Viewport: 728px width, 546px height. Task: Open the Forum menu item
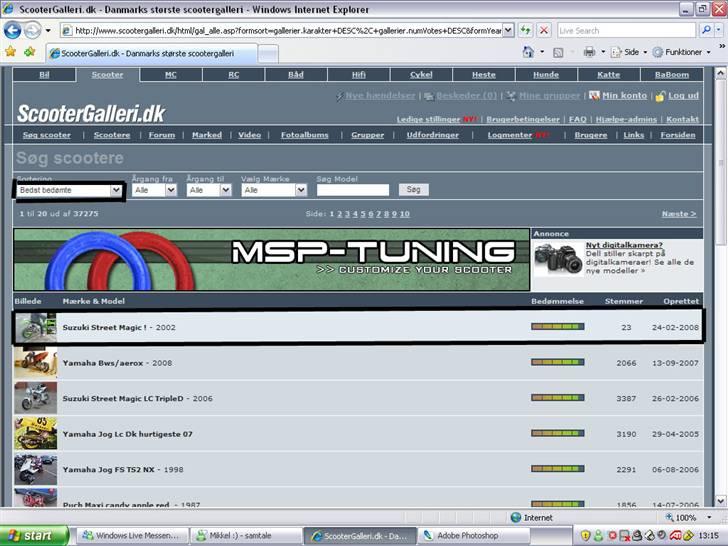point(161,135)
